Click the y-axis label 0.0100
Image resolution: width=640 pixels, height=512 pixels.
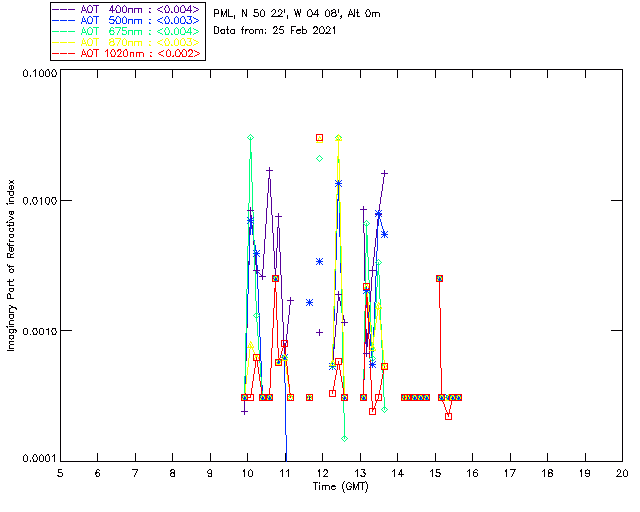[39, 201]
